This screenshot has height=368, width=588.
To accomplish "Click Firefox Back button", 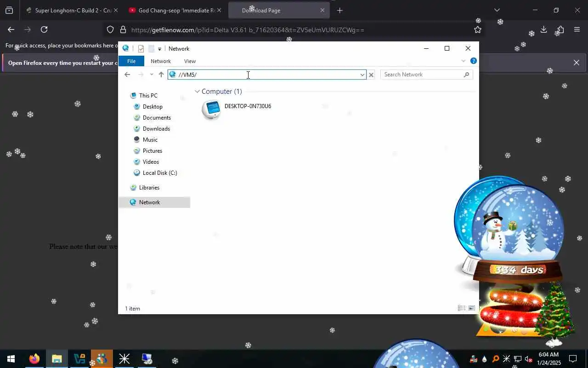I will tap(11, 29).
